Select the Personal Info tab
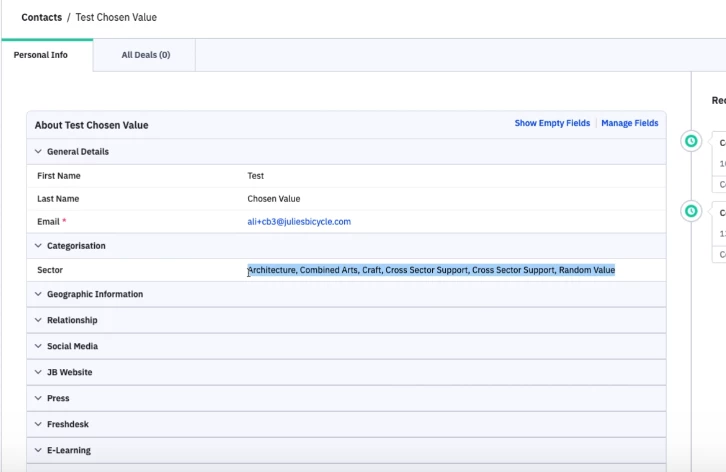Viewport: 726px width, 472px height. coord(41,55)
